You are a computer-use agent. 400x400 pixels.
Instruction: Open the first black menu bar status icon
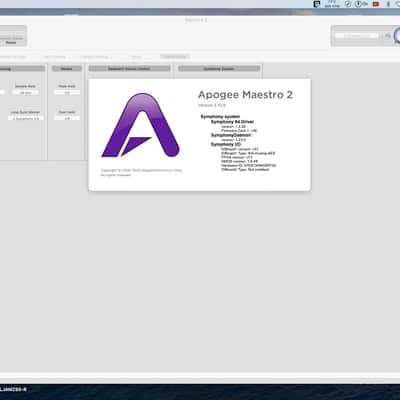click(x=317, y=4)
